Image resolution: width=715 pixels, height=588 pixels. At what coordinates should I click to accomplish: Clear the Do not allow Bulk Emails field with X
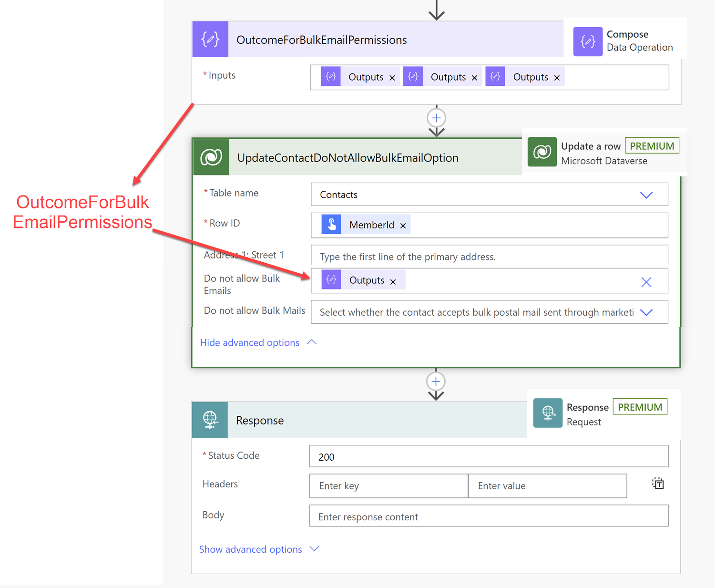[x=646, y=282]
